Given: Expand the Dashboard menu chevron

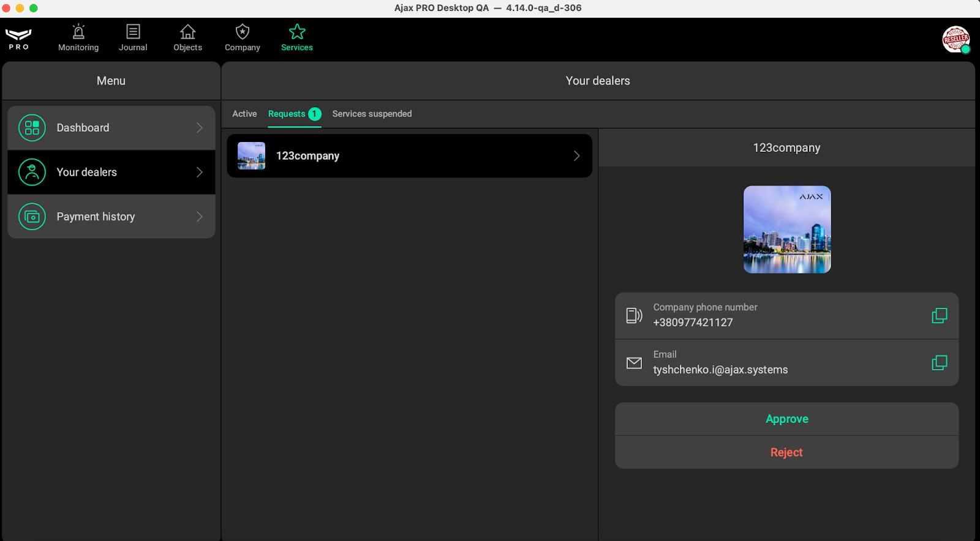Looking at the screenshot, I should [x=199, y=128].
